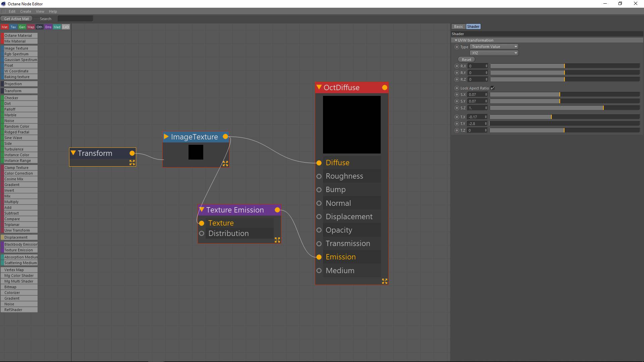Image resolution: width=644 pixels, height=362 pixels.
Task: Open the Edit menu
Action: click(12, 11)
